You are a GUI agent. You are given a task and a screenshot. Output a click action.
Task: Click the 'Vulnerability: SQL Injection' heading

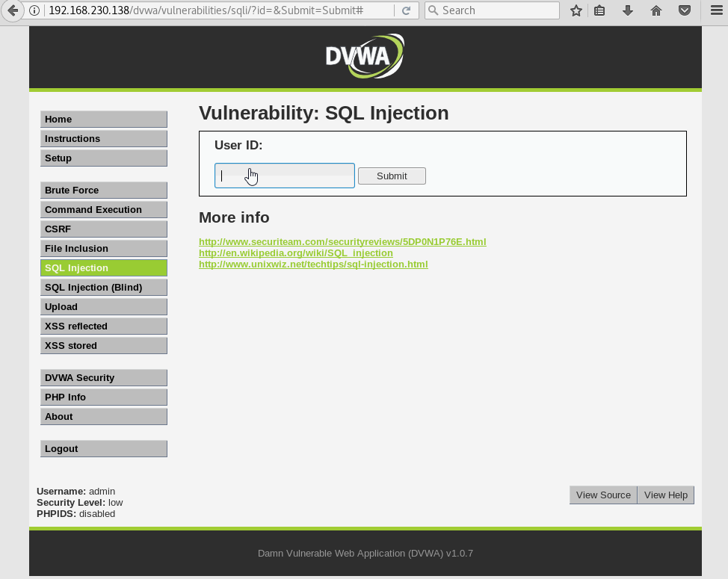point(324,114)
